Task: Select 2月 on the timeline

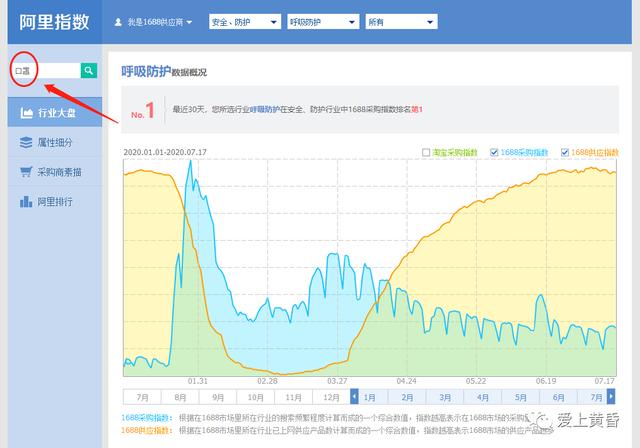Action: click(407, 397)
